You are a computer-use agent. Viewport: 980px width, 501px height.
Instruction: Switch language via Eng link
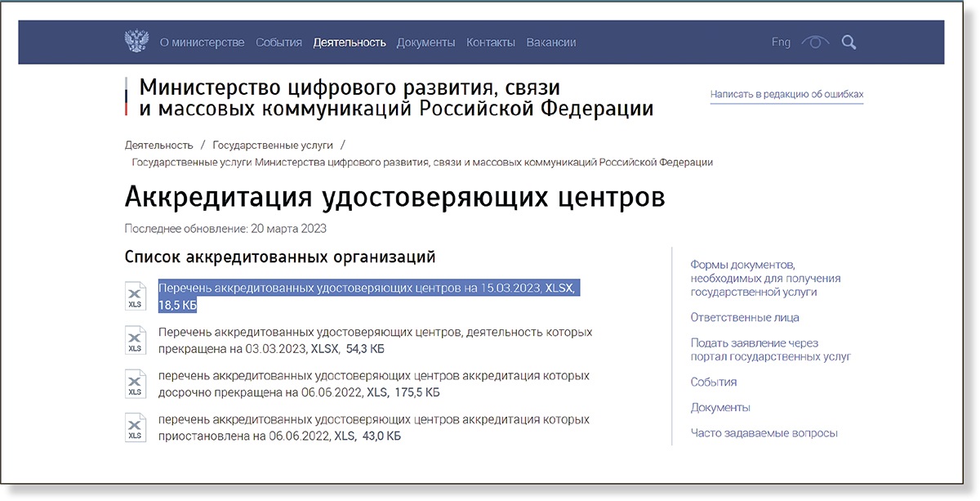coord(781,42)
